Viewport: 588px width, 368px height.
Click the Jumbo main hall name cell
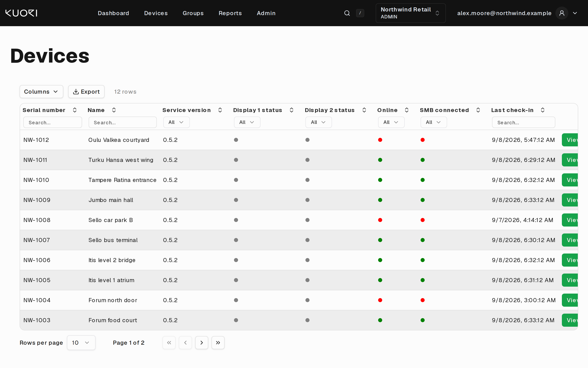click(111, 200)
